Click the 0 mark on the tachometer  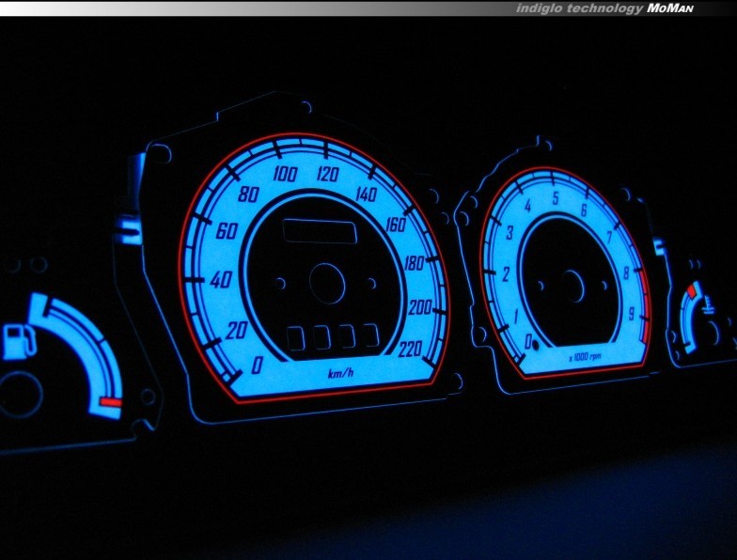click(529, 339)
